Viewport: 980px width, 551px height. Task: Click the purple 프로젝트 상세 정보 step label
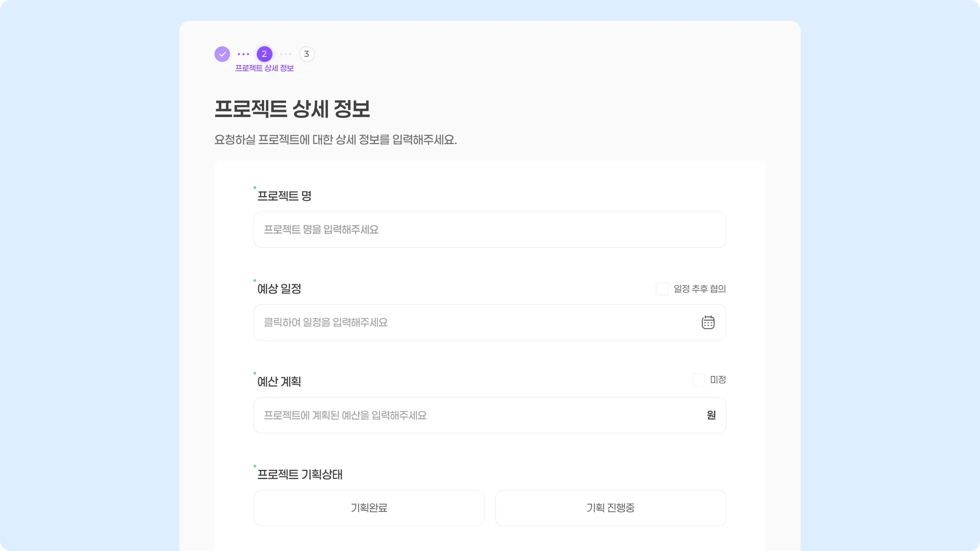264,68
